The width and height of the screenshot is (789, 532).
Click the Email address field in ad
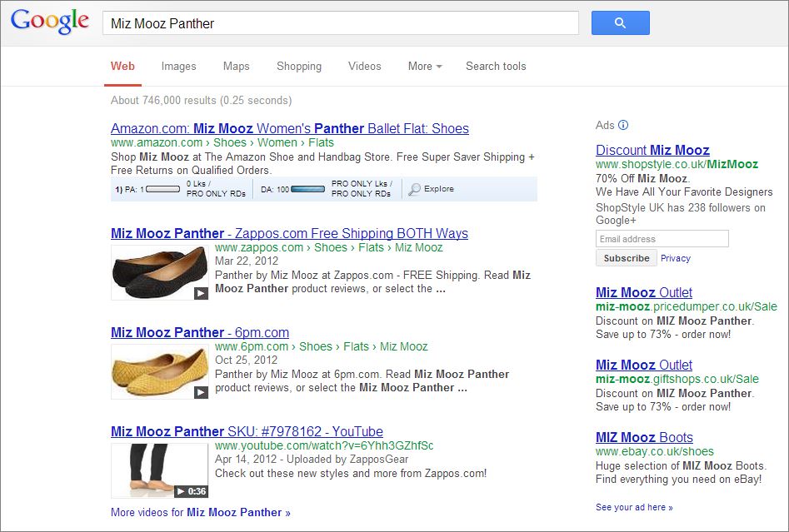(662, 239)
